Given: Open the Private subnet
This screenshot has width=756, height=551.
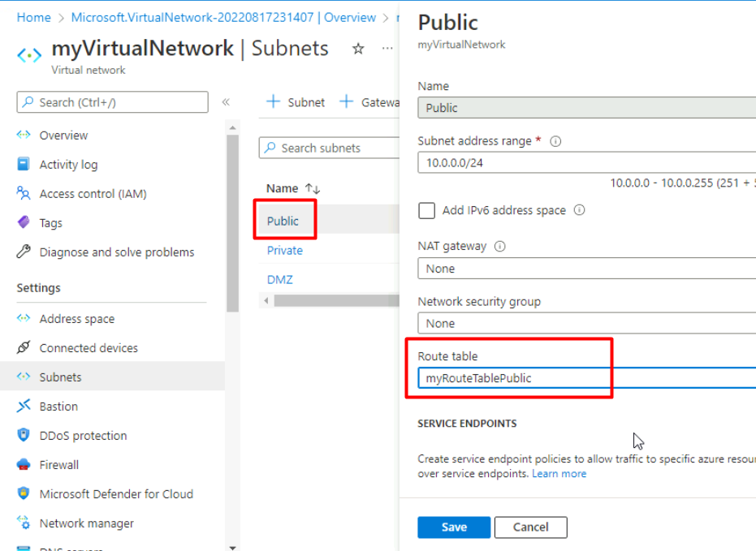Looking at the screenshot, I should pyautogui.click(x=285, y=251).
